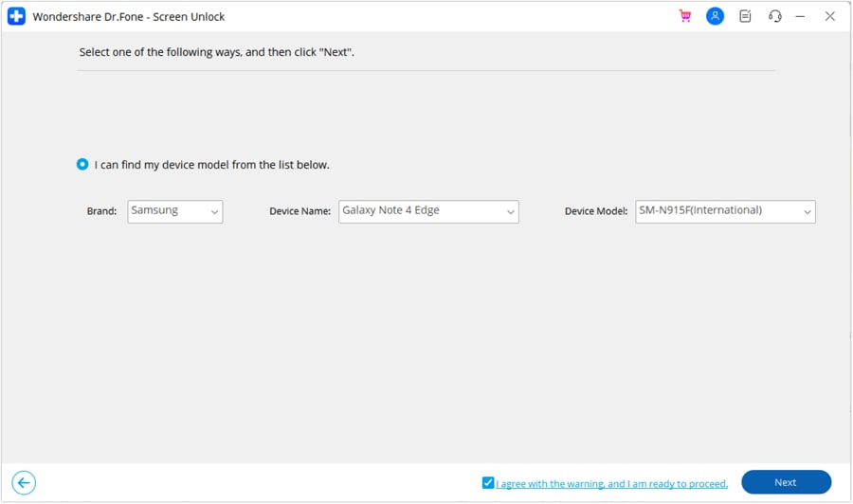Open the shopping cart icon
853x504 pixels.
(685, 16)
